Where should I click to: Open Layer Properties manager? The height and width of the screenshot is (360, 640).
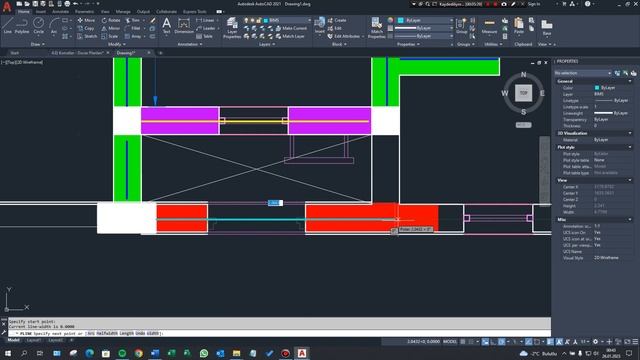(232, 28)
